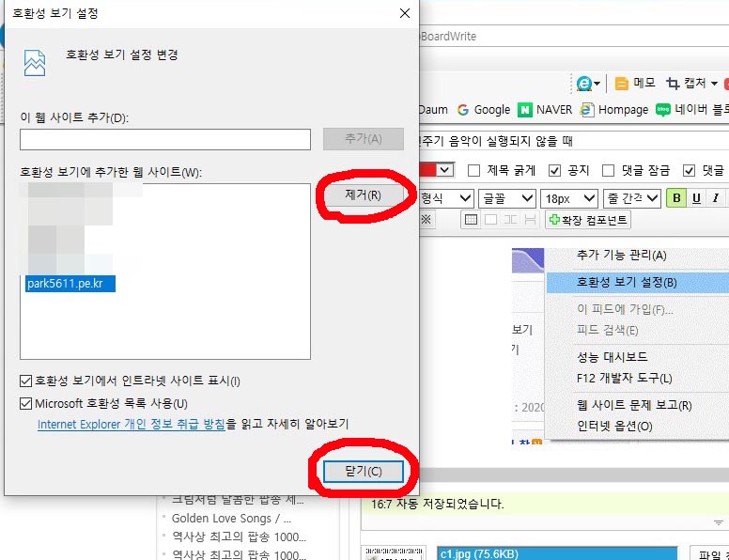729x560 pixels.
Task: Click the 추가(A) add button
Action: click(364, 139)
